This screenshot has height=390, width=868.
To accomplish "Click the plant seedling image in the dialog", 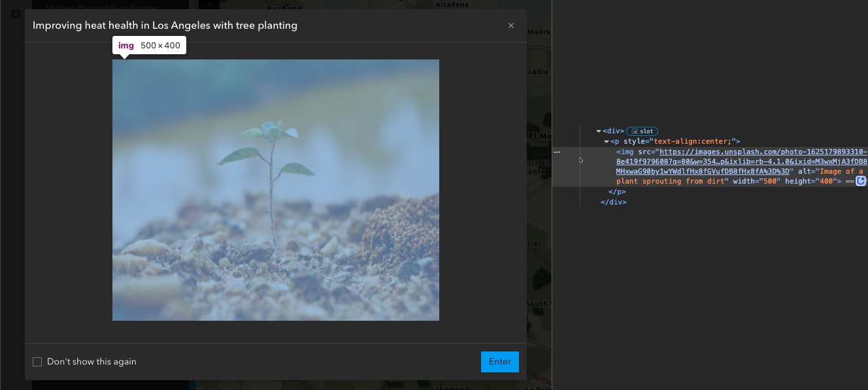I will tap(276, 189).
